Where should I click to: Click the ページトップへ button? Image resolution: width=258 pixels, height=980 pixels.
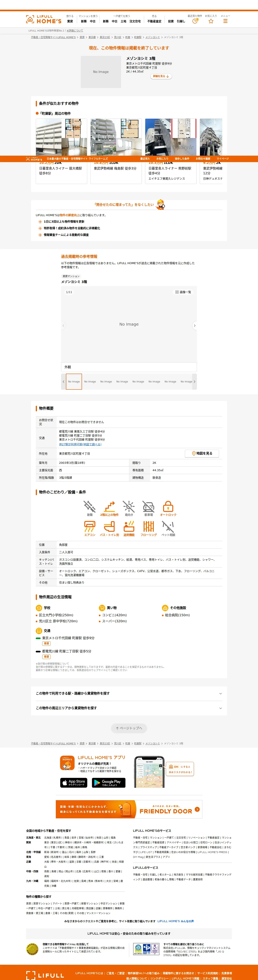click(x=129, y=728)
